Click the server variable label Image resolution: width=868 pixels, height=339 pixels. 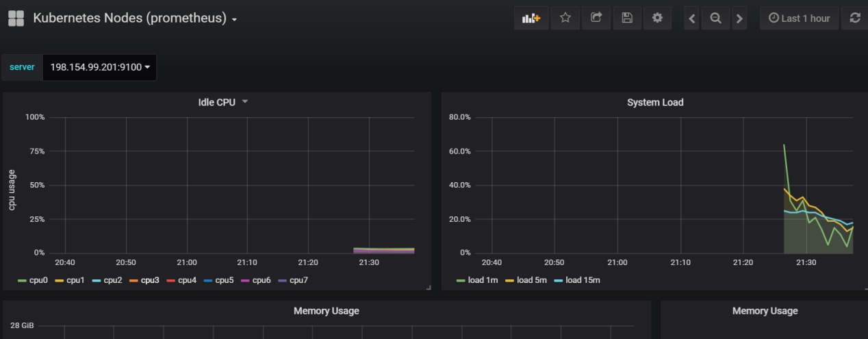pos(22,67)
